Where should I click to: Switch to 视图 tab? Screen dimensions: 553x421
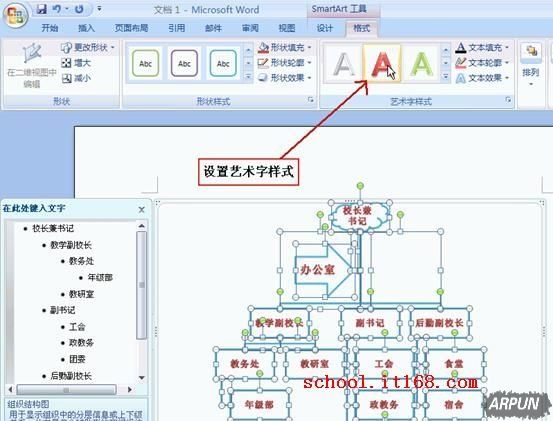pyautogui.click(x=287, y=28)
